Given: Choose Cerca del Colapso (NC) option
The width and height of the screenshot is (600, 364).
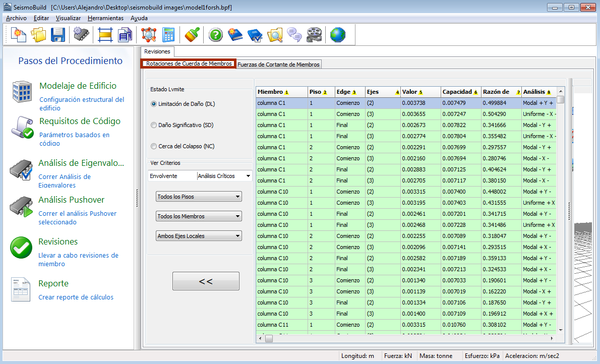Looking at the screenshot, I should point(154,146).
